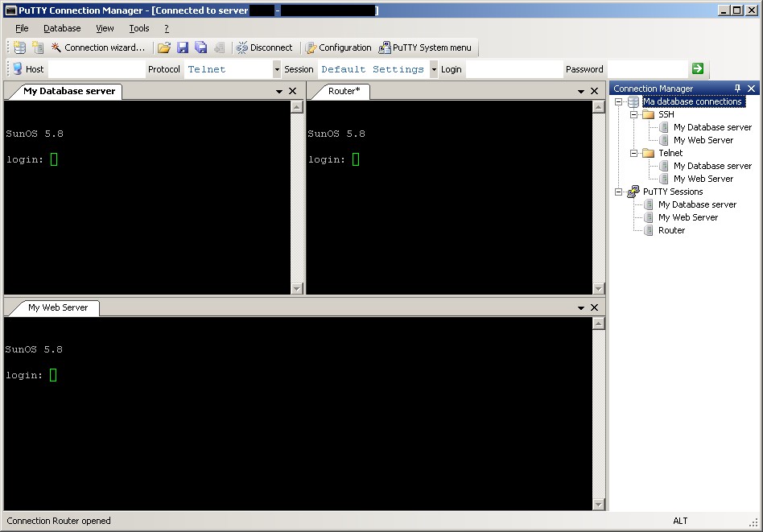Open the Session Default Settings dropdown

coord(433,68)
